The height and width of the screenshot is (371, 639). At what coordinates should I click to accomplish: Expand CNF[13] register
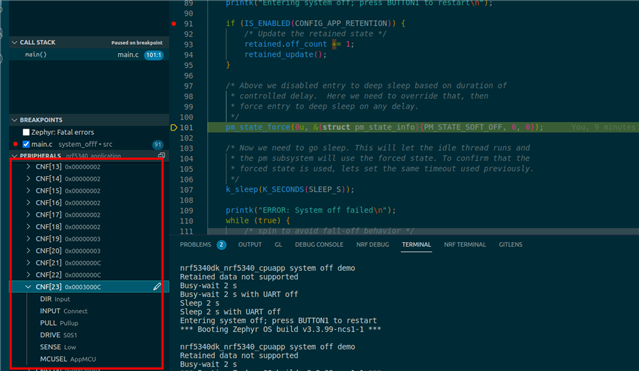(x=28, y=166)
